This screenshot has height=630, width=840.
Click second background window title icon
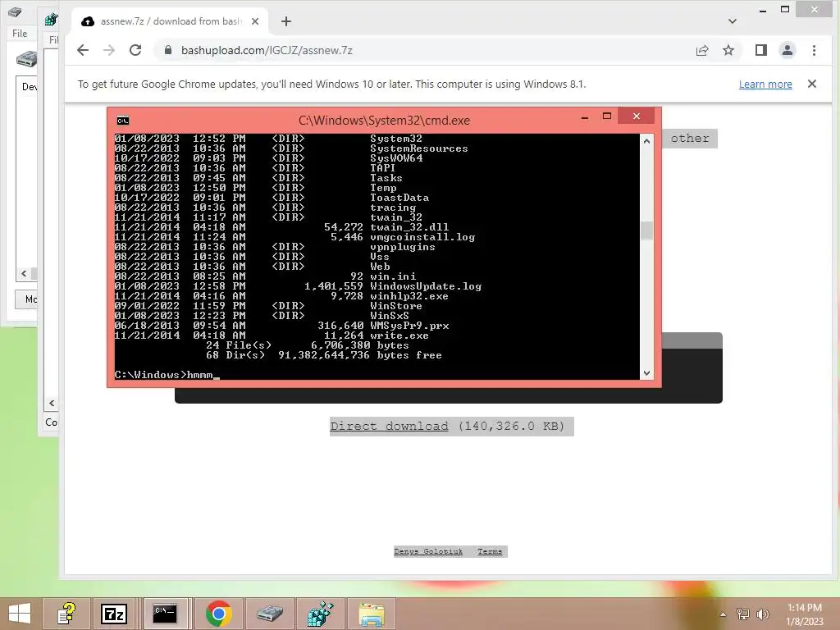tap(52, 20)
